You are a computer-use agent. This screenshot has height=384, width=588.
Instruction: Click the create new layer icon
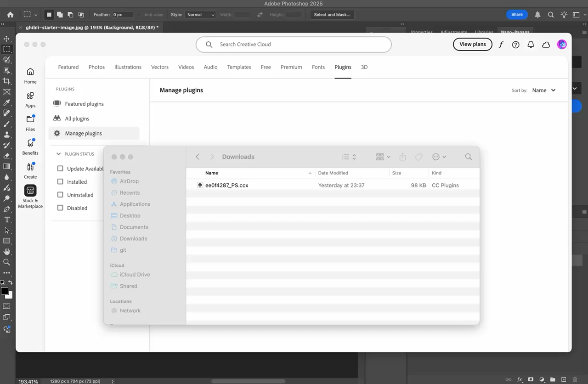(564, 379)
